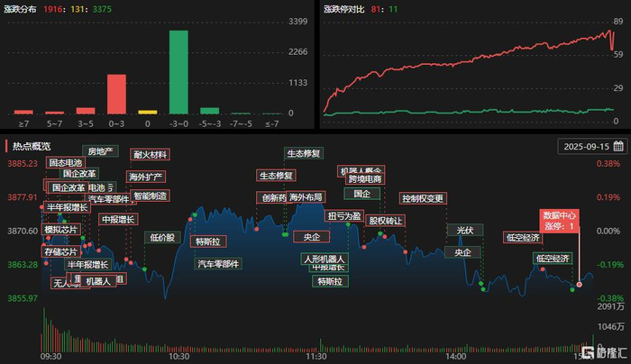Click the yellow flat-stocks bar at 0
Image resolution: width=631 pixels, height=364 pixels.
tap(148, 112)
